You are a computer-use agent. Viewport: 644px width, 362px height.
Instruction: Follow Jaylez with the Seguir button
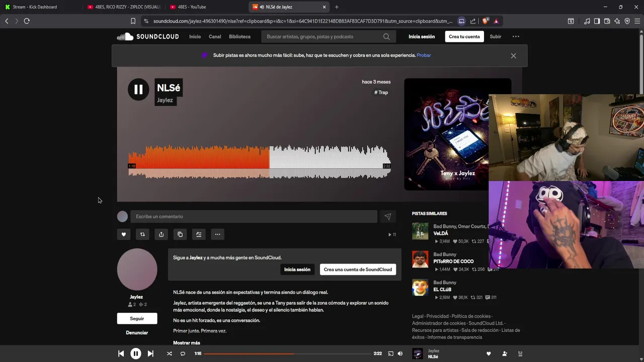click(137, 318)
